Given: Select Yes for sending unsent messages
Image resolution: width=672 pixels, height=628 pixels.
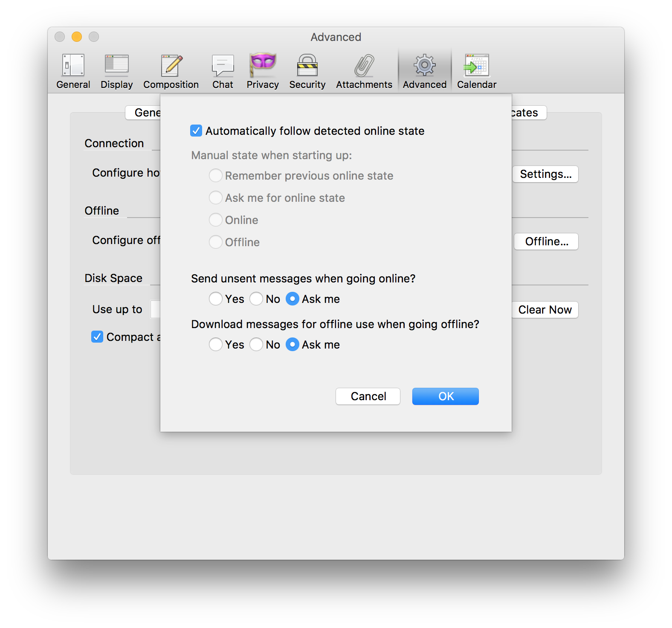Looking at the screenshot, I should tap(216, 299).
